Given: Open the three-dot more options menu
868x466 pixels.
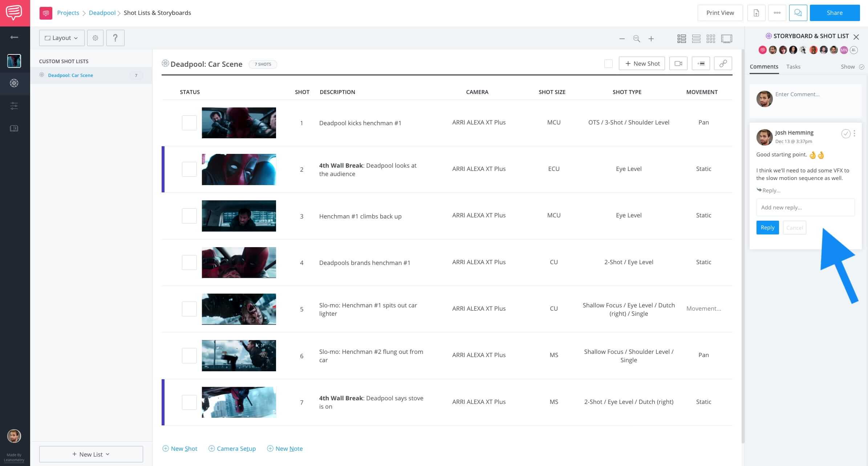Looking at the screenshot, I should (x=777, y=13).
